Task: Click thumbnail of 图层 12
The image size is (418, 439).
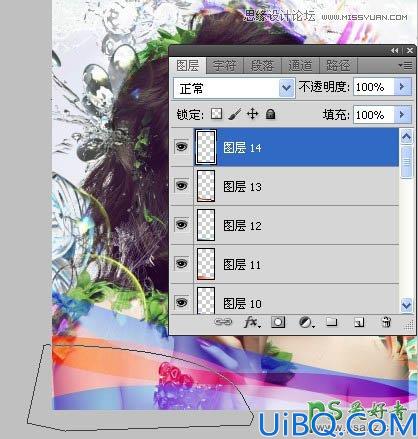Action: click(x=206, y=225)
